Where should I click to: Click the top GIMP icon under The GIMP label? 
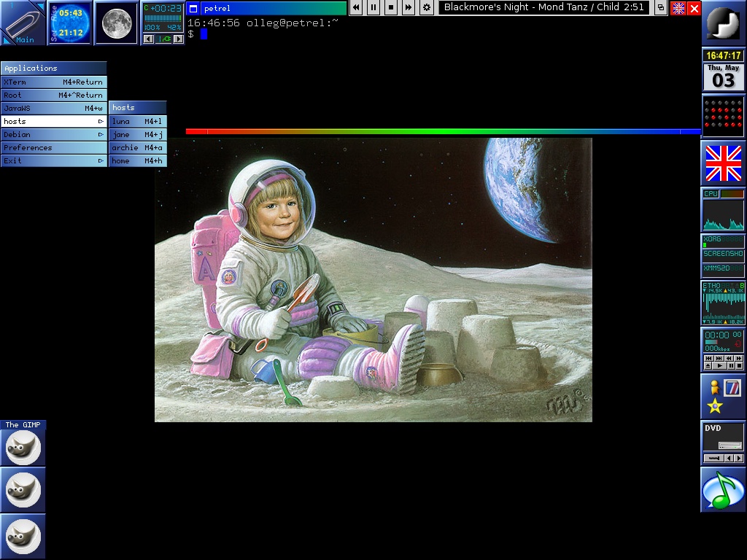click(23, 448)
